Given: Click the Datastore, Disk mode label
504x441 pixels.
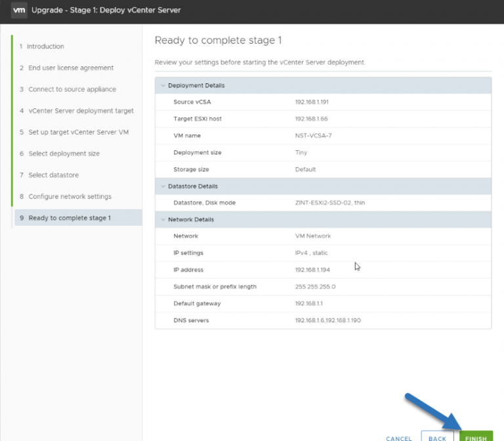Looking at the screenshot, I should click(205, 203).
